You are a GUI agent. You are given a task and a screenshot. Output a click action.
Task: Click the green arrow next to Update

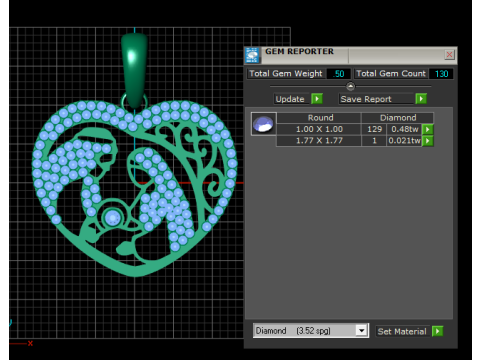click(x=317, y=99)
